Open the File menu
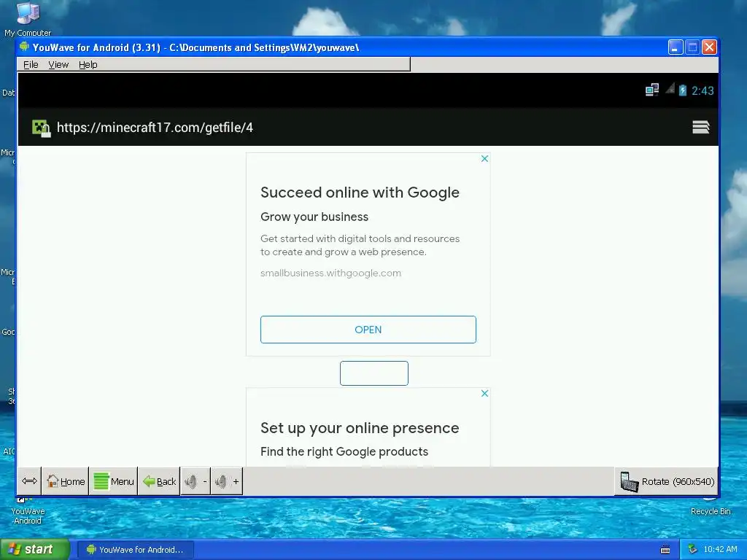The width and height of the screenshot is (747, 560). tap(31, 64)
